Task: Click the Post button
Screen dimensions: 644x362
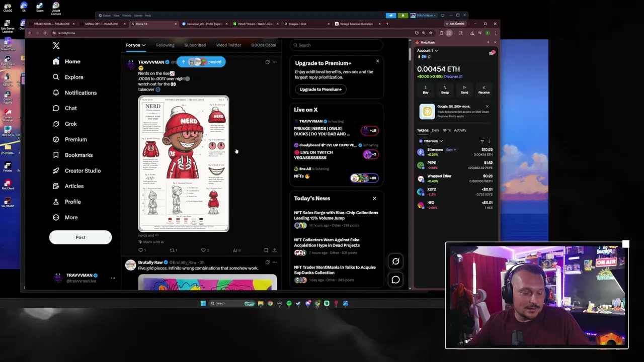Action: click(80, 237)
